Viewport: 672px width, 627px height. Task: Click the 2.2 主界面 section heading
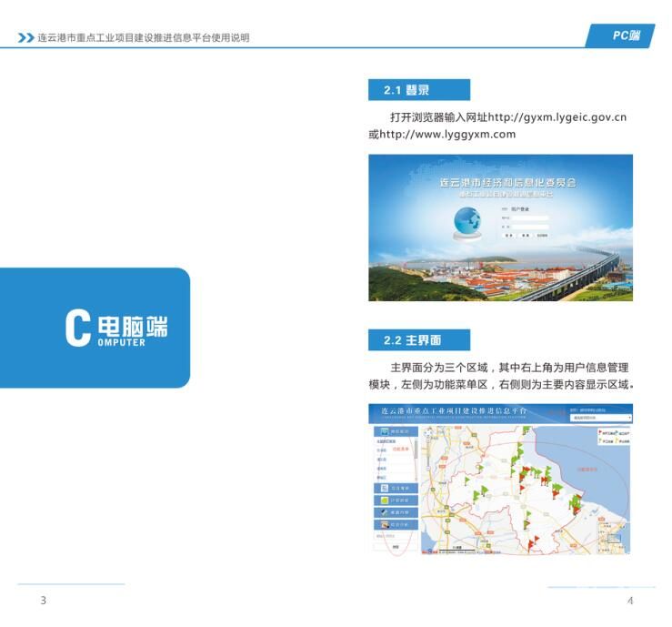coord(418,340)
